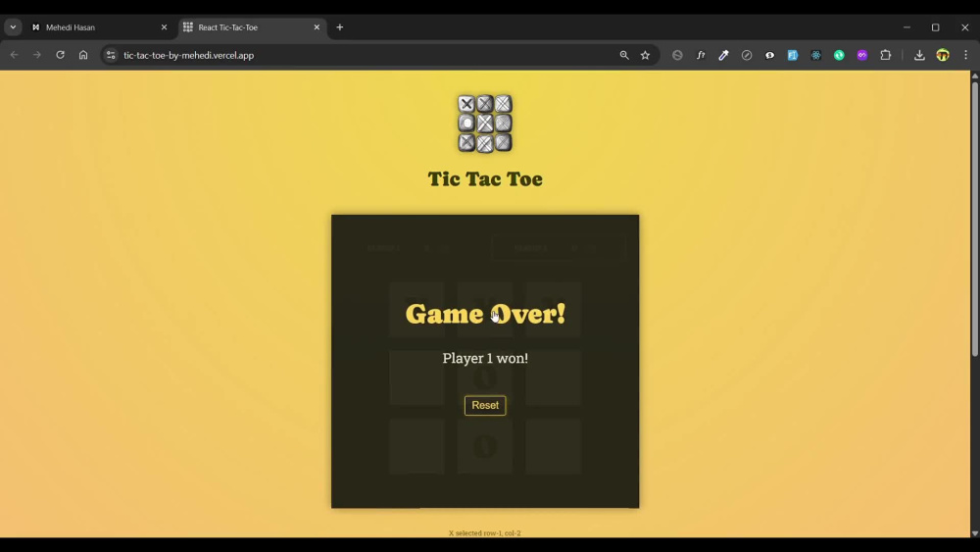Open the browser profile avatar
The height and width of the screenshot is (552, 980).
[x=943, y=55]
